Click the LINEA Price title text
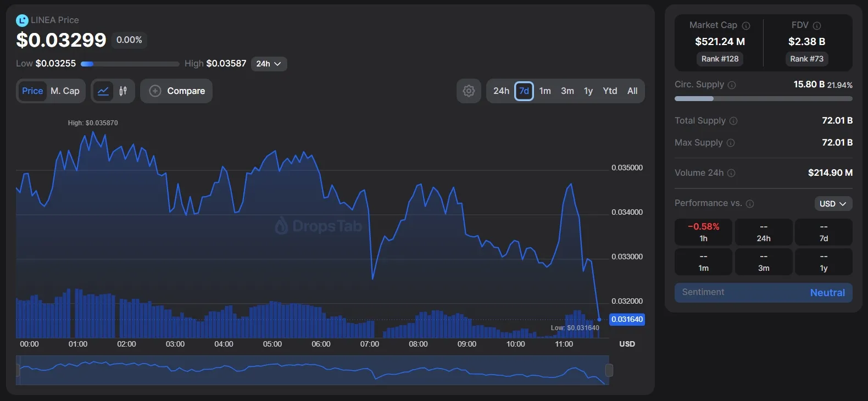The height and width of the screenshot is (401, 868). tap(55, 20)
